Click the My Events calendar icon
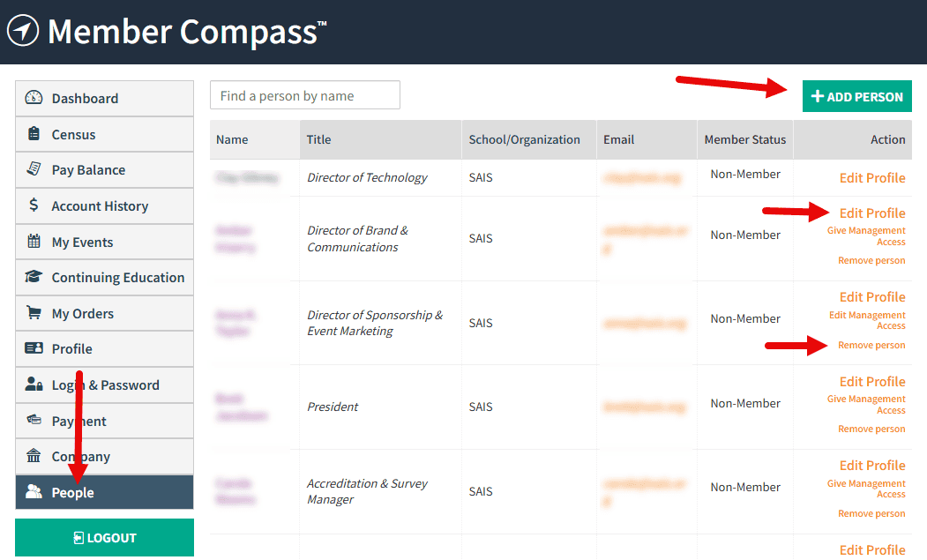The width and height of the screenshot is (927, 560). point(34,242)
